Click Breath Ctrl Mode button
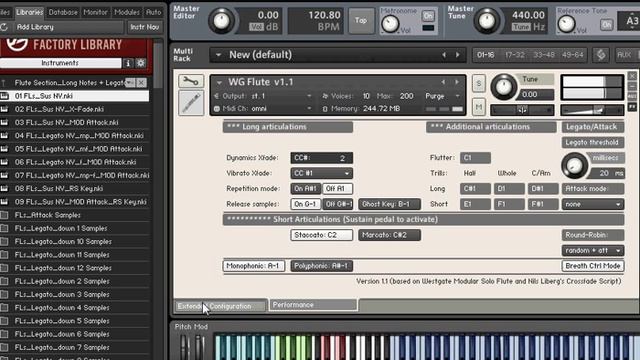The height and width of the screenshot is (360, 640). 593,266
